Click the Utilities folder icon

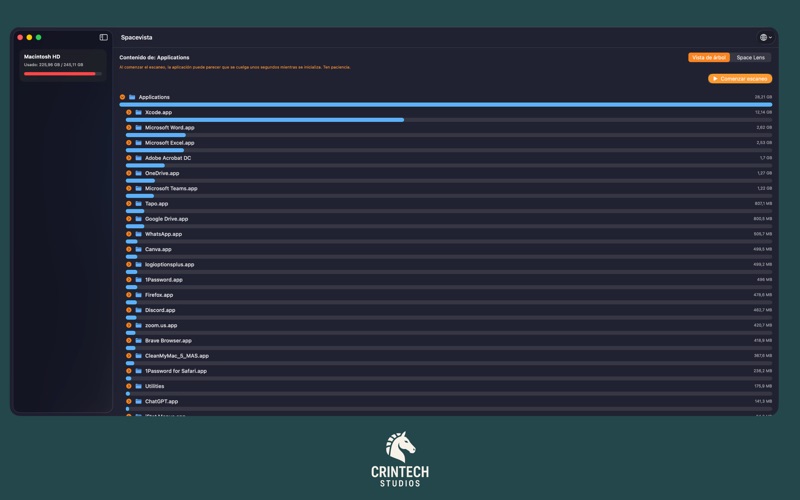point(138,386)
